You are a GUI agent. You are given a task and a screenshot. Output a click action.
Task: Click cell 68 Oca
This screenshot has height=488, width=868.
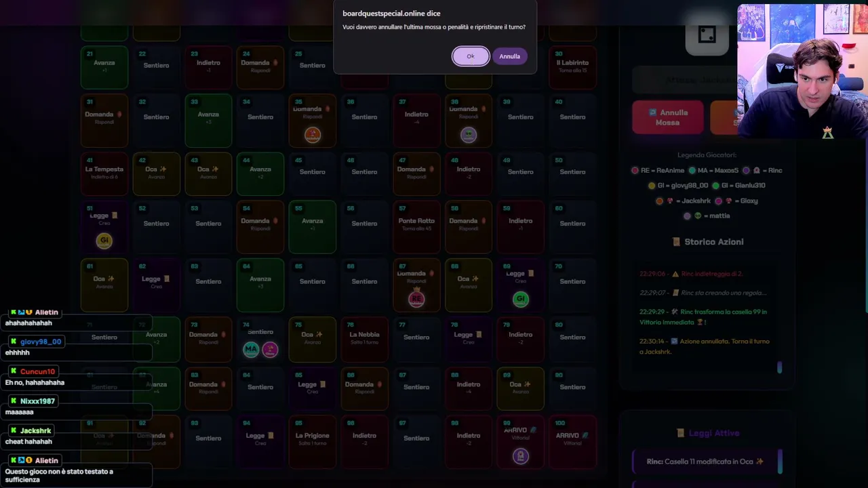[469, 285]
